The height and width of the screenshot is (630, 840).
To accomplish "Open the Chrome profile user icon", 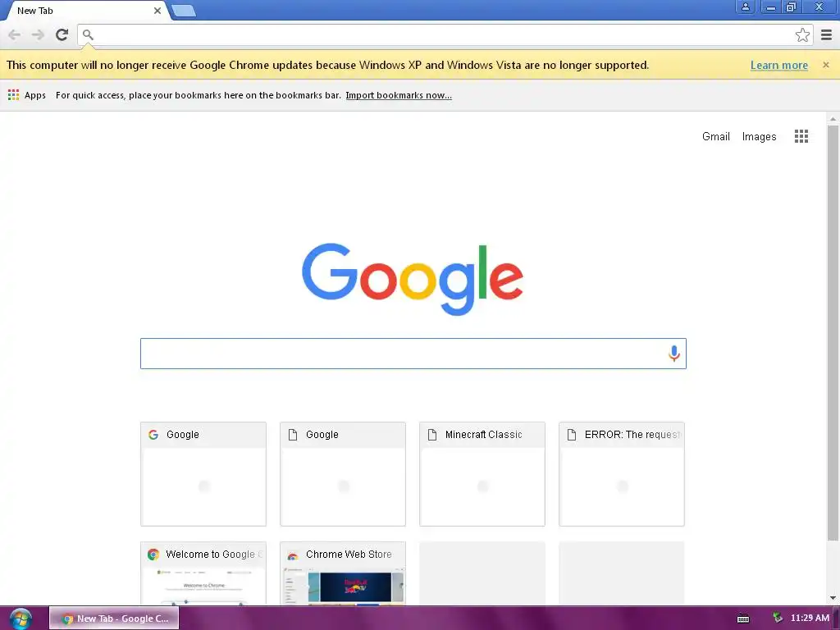I will point(745,7).
